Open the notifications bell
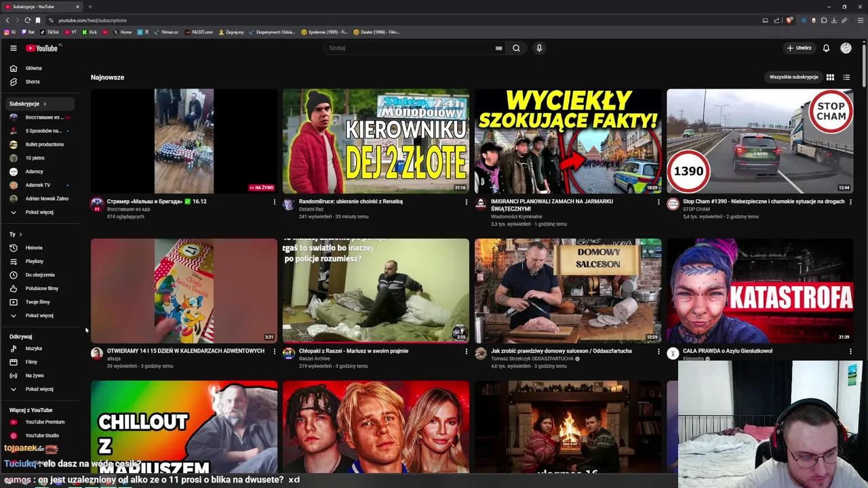This screenshot has height=488, width=868. point(826,48)
